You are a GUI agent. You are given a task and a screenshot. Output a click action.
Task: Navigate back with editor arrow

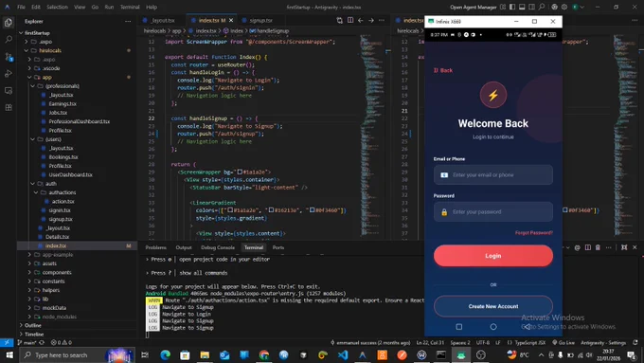(360, 20)
